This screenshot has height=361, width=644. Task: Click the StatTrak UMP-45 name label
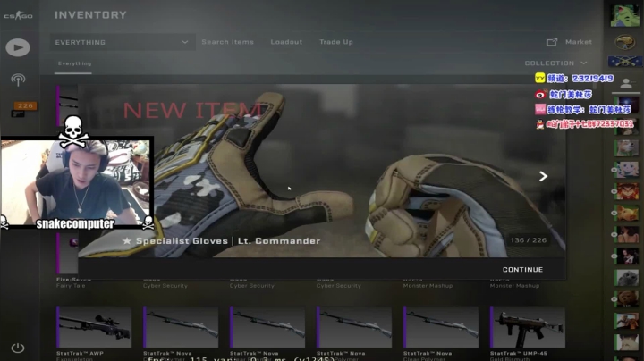(518, 353)
